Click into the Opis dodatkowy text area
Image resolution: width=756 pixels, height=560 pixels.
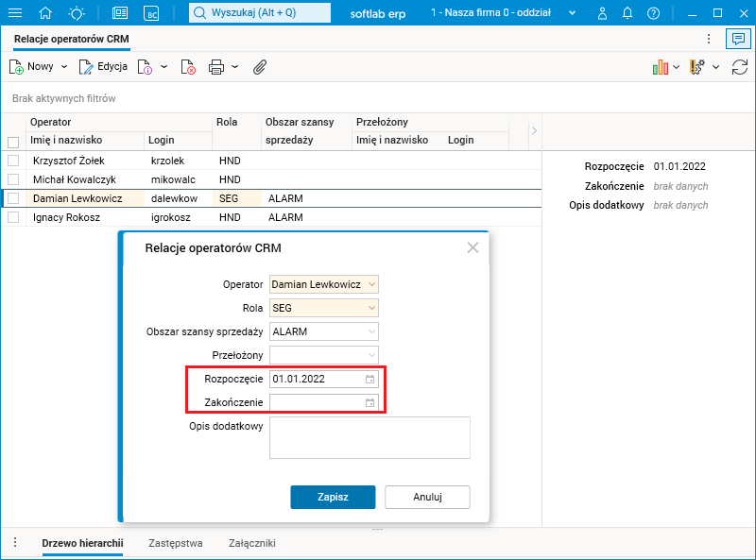[x=369, y=438]
